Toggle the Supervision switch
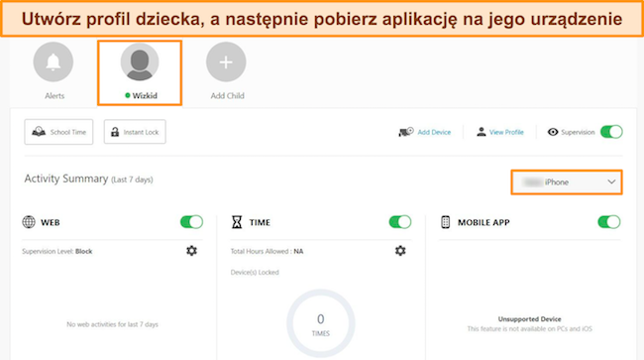 [x=611, y=132]
